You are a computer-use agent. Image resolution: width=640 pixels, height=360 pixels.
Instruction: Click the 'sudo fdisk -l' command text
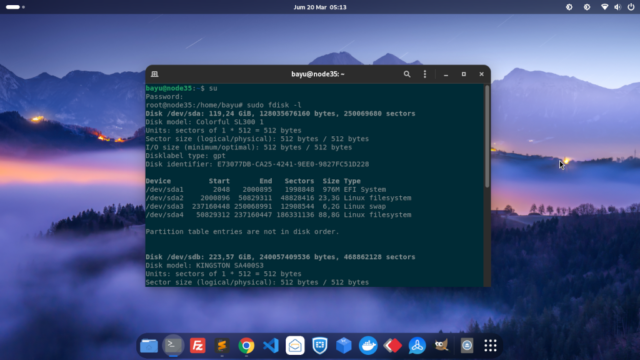274,105
